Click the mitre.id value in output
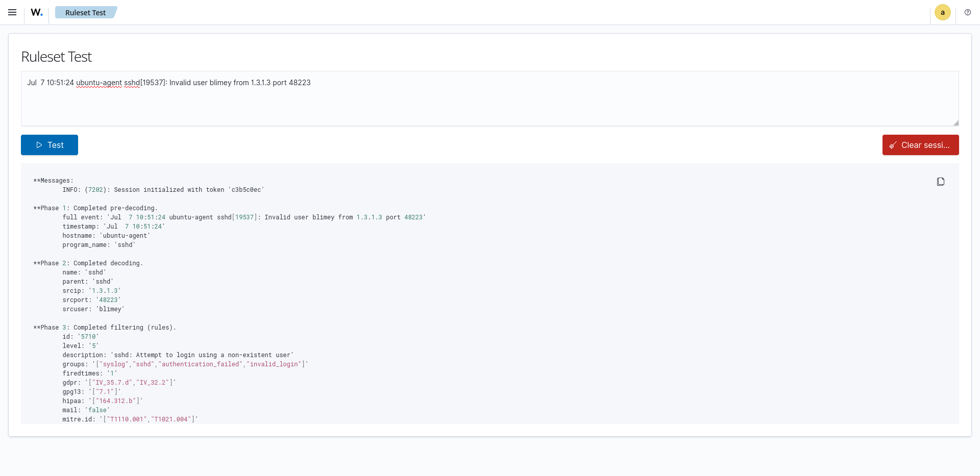Viewport: 980px width, 476px height. click(150, 419)
